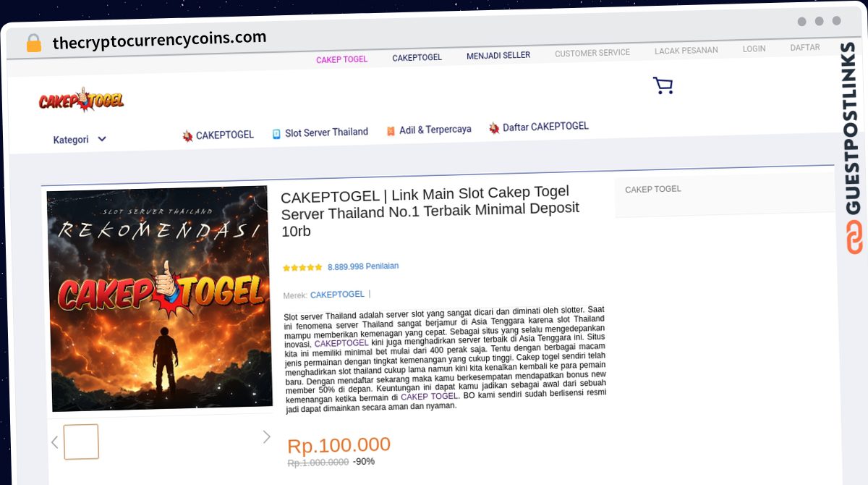Screen dimensions: 868x485
Task: Show previous product image with left chevron
Action: pyautogui.click(x=54, y=442)
